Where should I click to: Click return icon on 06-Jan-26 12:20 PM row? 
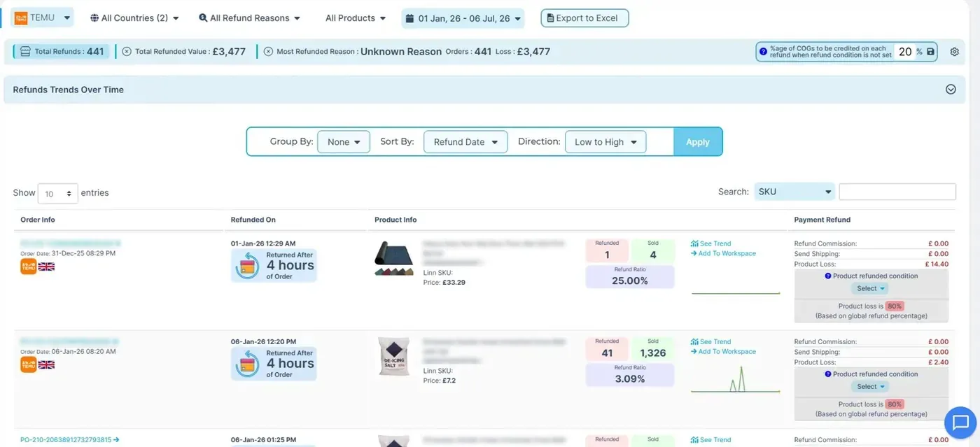point(247,364)
